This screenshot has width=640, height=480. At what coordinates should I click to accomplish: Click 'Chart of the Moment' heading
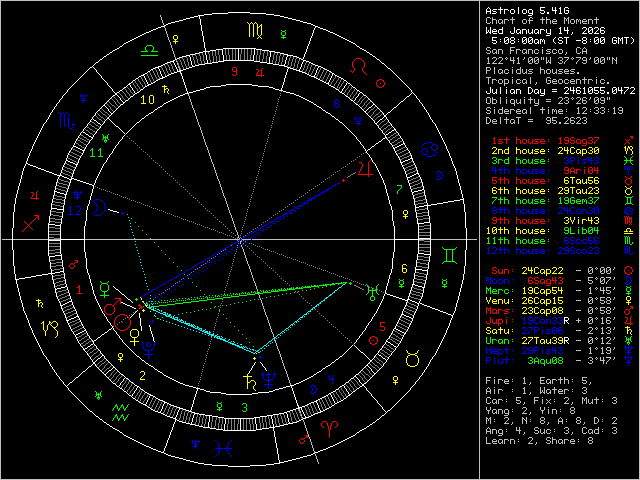tap(542, 21)
